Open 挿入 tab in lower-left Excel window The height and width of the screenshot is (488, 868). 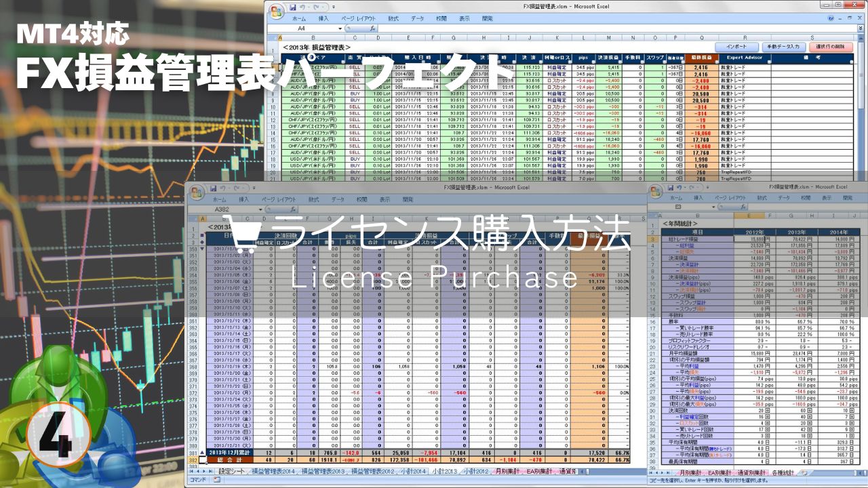[x=244, y=199]
